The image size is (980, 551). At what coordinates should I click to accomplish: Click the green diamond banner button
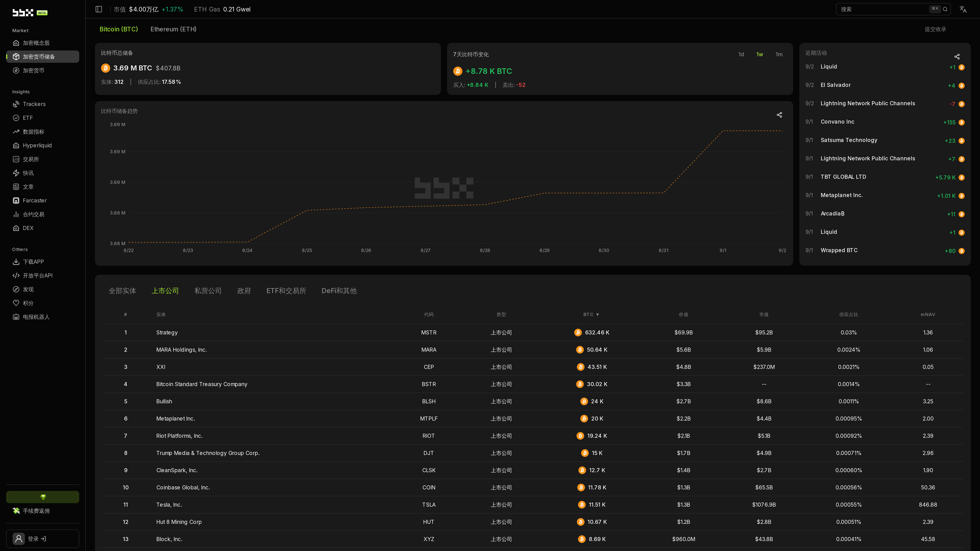coord(43,497)
